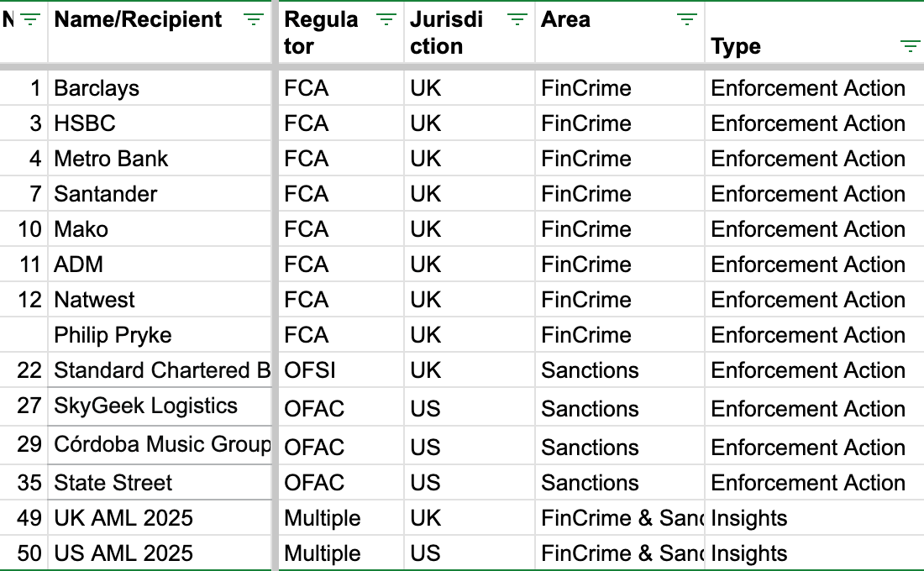Click the Jurisdiction column filter icon

(x=517, y=19)
